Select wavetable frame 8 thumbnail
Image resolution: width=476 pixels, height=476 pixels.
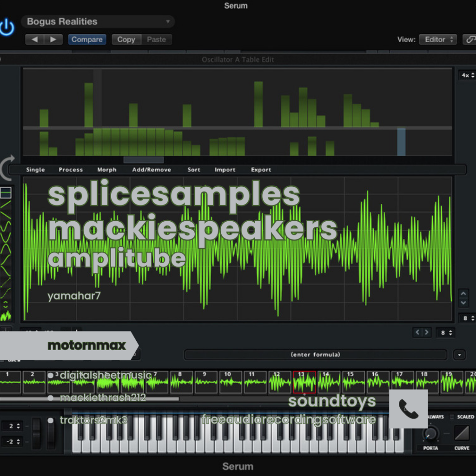click(181, 382)
